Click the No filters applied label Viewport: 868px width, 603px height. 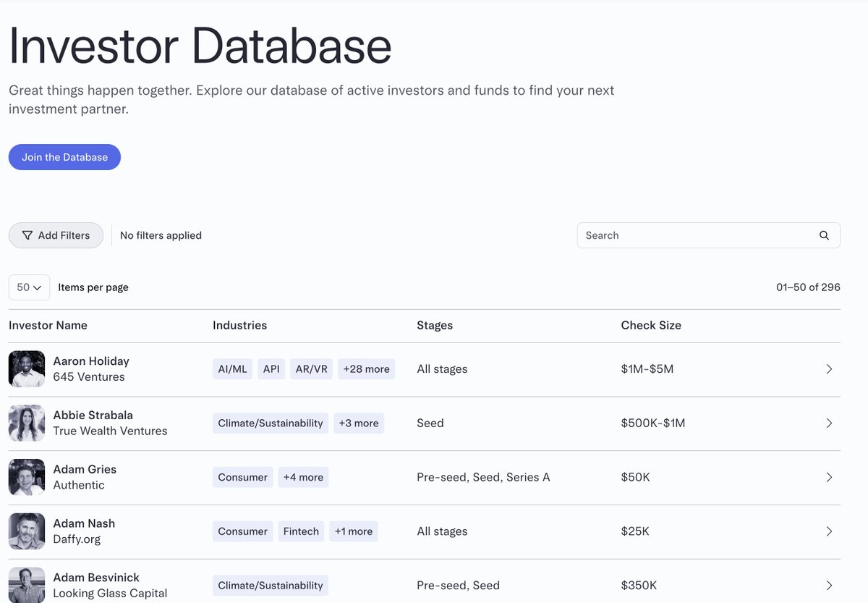[x=161, y=235]
